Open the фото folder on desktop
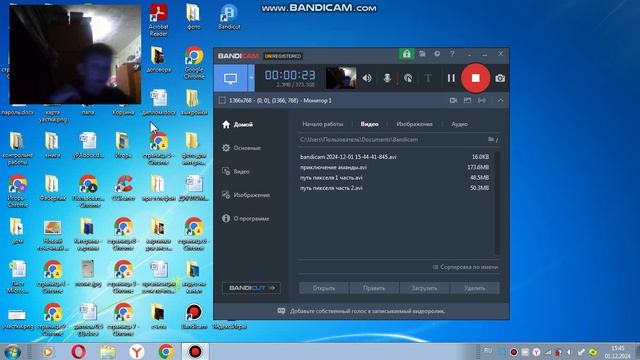The height and width of the screenshot is (360, 640). [193, 17]
